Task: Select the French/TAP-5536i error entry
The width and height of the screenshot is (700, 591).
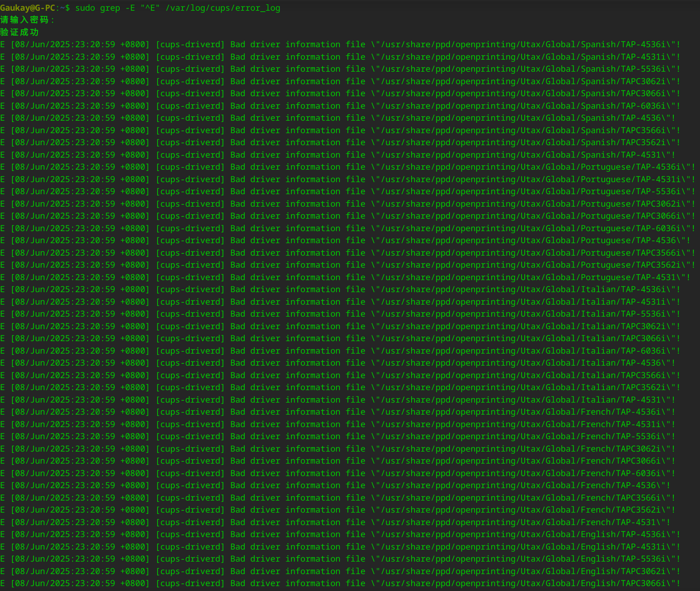Action: (x=338, y=436)
